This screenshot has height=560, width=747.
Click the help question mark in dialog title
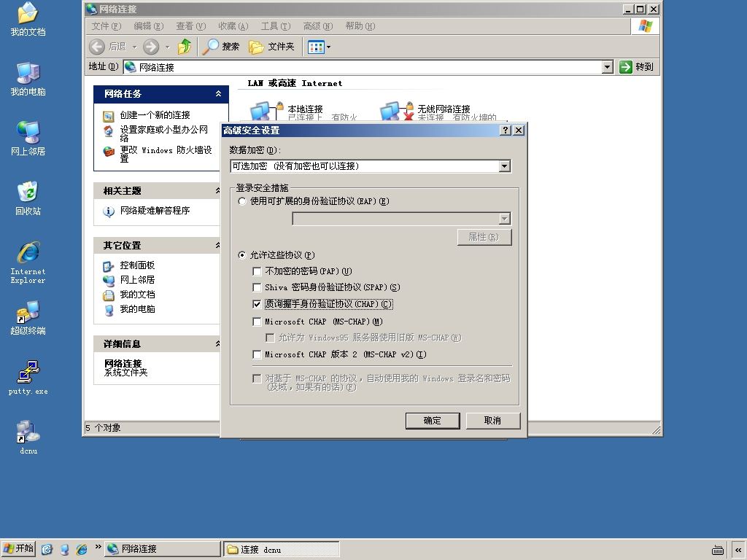[x=506, y=130]
